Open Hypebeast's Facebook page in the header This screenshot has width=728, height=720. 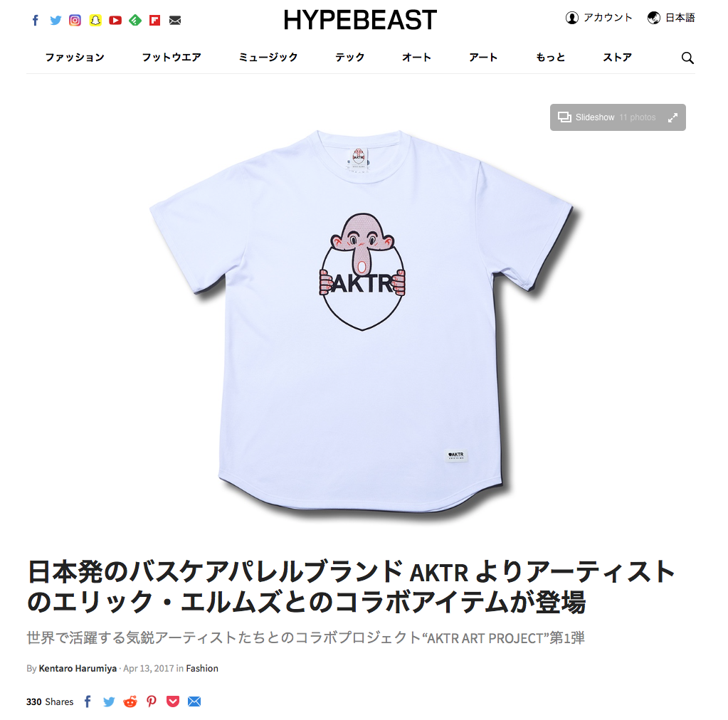(x=36, y=21)
